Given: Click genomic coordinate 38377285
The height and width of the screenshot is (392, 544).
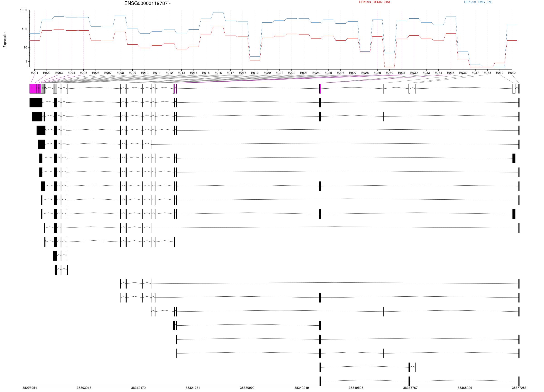Looking at the screenshot, I should click(x=519, y=388).
